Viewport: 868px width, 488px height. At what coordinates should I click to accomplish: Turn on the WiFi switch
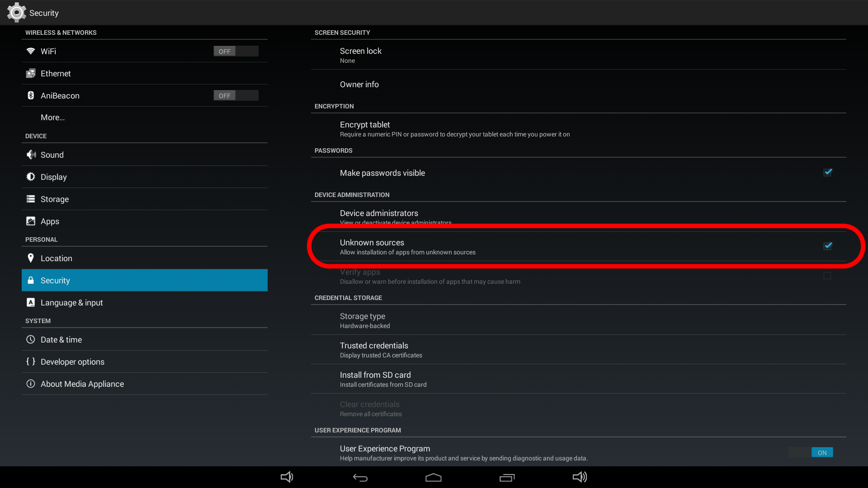pyautogui.click(x=236, y=51)
